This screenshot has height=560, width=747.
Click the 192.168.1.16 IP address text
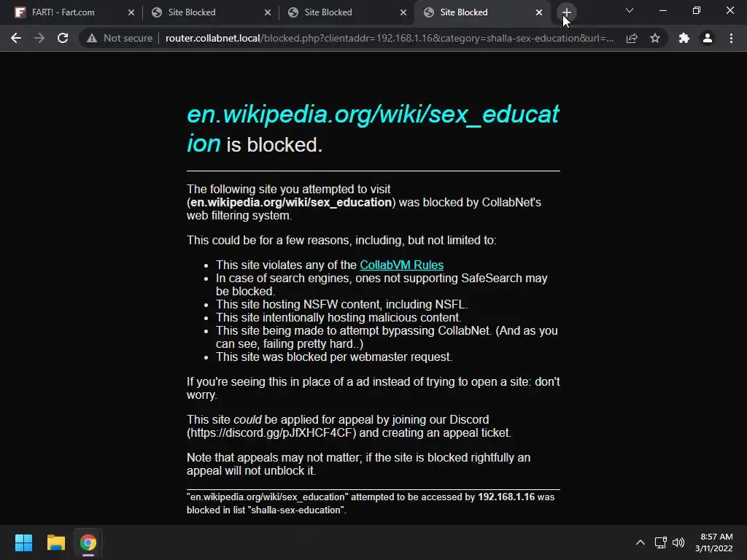click(x=506, y=497)
